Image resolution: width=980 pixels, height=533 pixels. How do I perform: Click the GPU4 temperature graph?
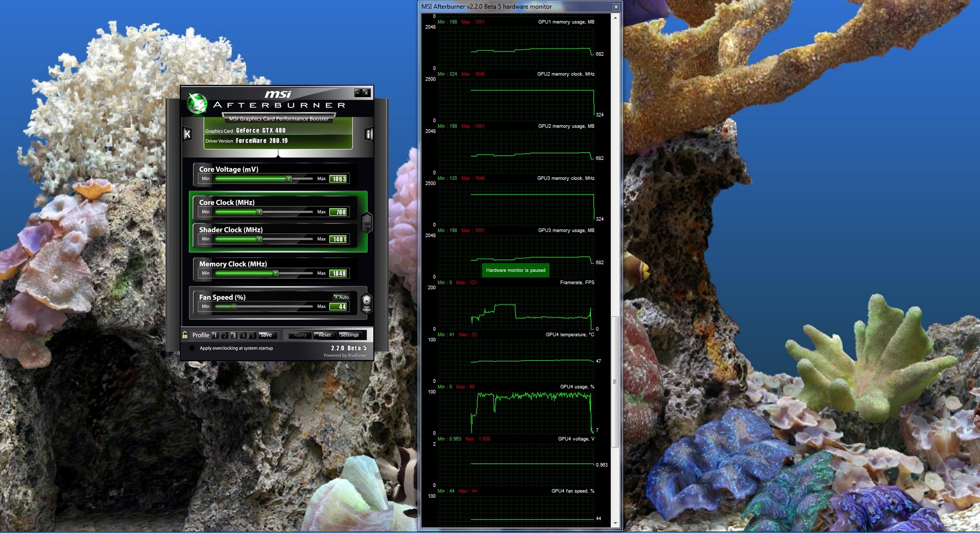click(516, 360)
